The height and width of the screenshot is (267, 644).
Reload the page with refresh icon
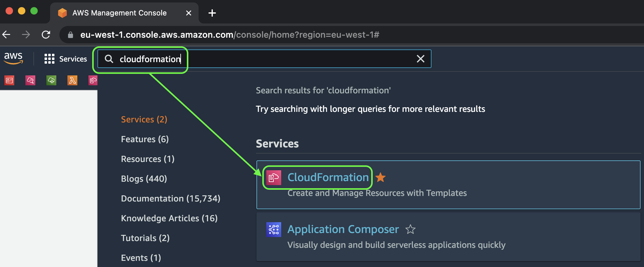[46, 35]
